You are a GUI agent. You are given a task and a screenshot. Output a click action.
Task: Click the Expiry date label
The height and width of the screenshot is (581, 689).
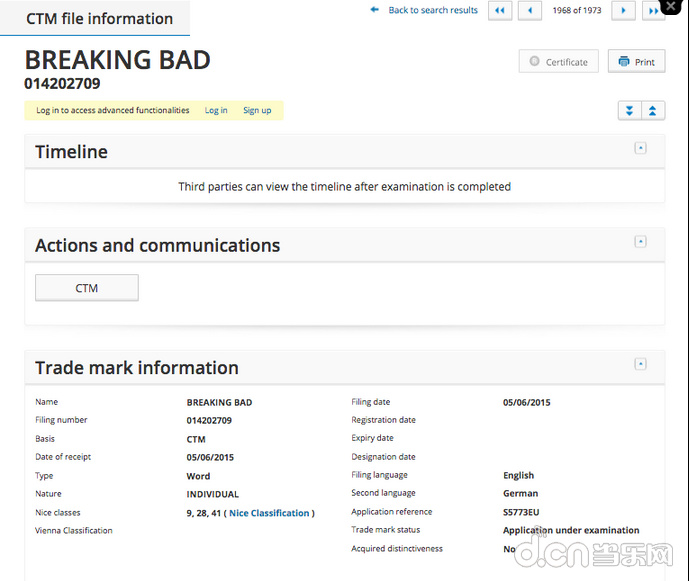[x=372, y=438]
